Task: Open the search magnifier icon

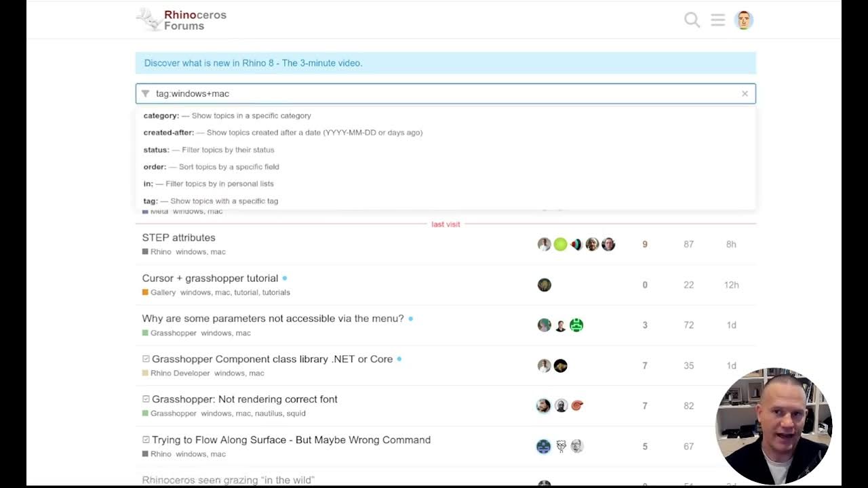Action: coord(692,20)
